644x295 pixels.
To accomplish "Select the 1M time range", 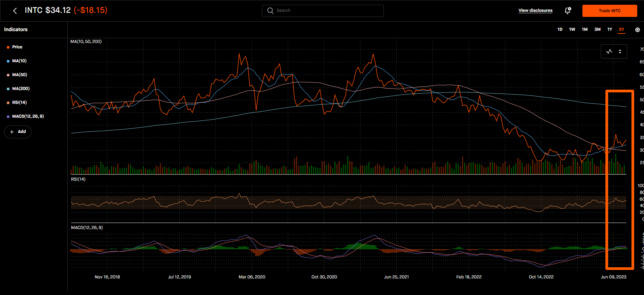I will [x=585, y=29].
